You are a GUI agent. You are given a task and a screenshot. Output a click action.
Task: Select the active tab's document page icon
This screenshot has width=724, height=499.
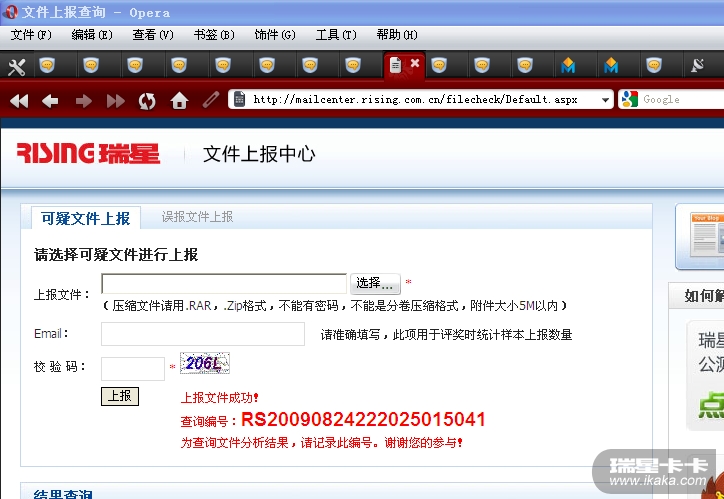395,65
